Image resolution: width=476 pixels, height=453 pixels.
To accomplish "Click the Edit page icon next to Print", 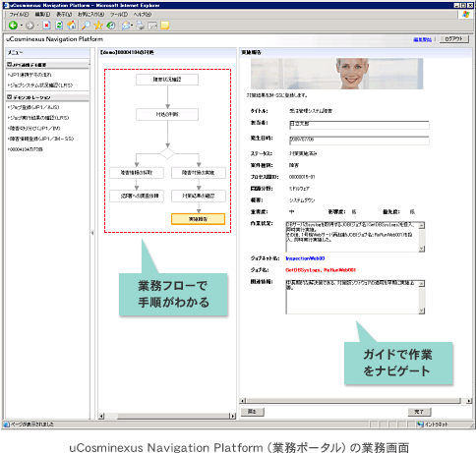I will (152, 26).
